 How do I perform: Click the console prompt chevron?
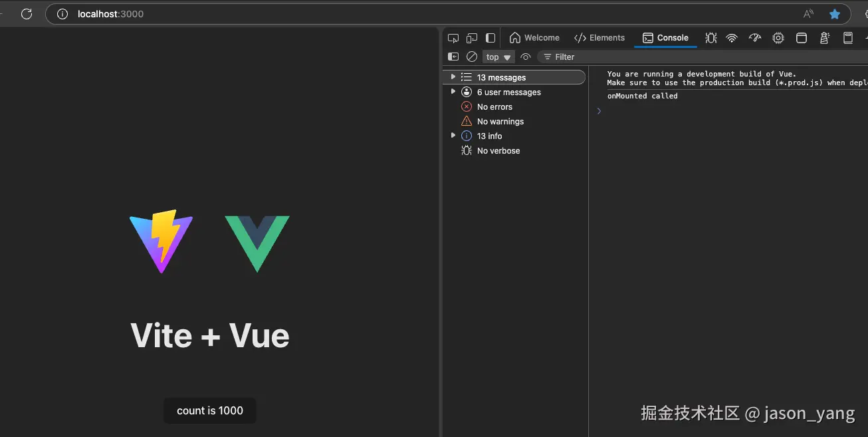click(599, 111)
